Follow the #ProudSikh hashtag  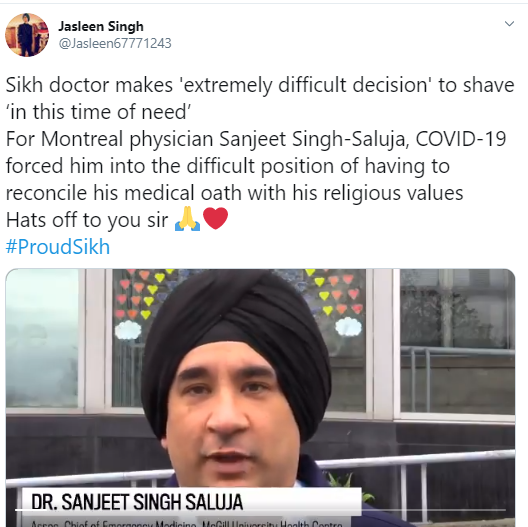[x=58, y=246]
